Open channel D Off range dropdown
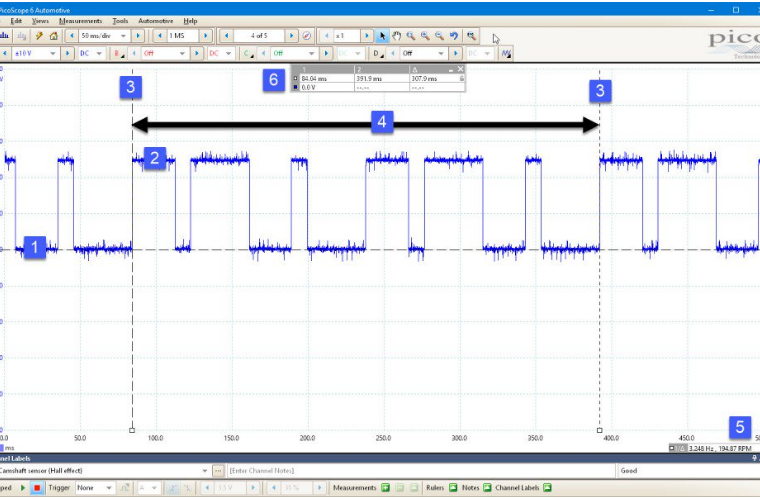 click(x=441, y=53)
